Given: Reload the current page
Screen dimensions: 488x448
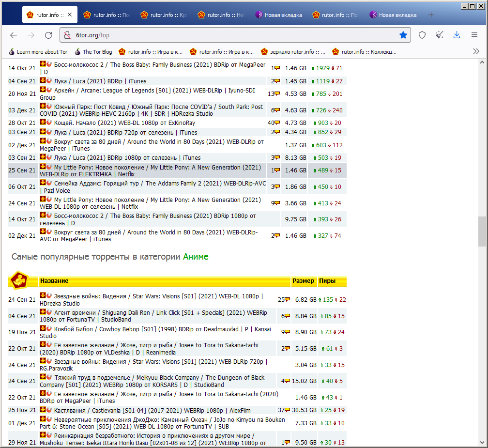Looking at the screenshot, I should pyautogui.click(x=48, y=35).
